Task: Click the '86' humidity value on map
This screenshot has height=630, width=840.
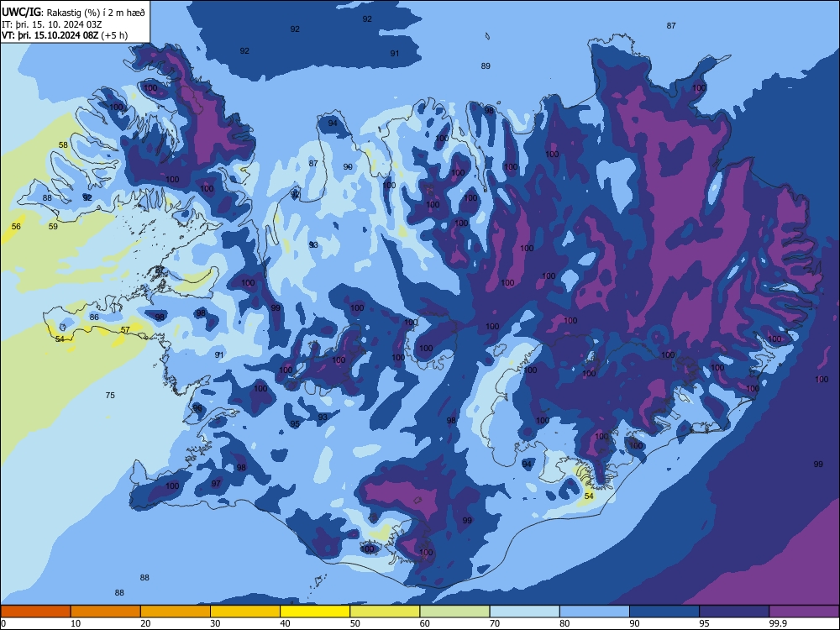Action: coord(94,318)
